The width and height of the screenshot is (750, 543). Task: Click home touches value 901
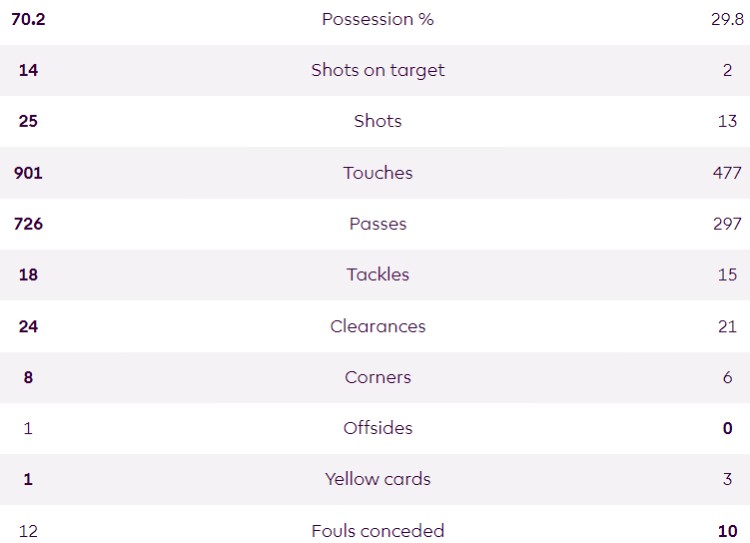(28, 173)
